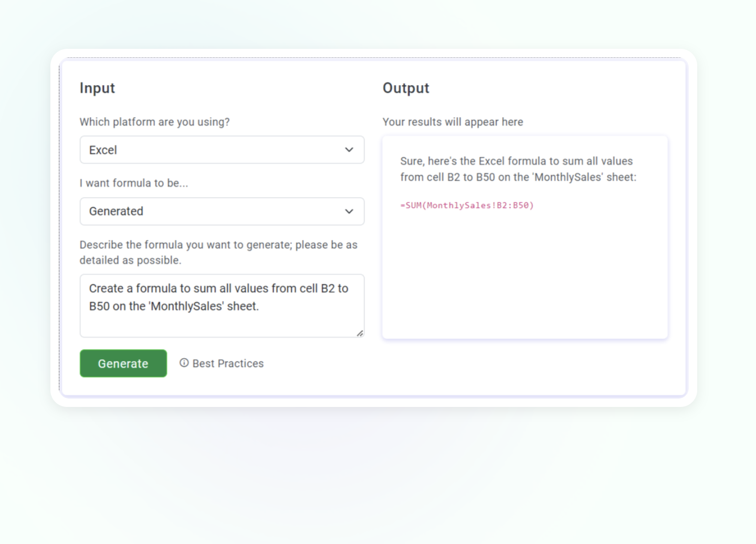Click the description prompt label above the textarea

coord(218,252)
